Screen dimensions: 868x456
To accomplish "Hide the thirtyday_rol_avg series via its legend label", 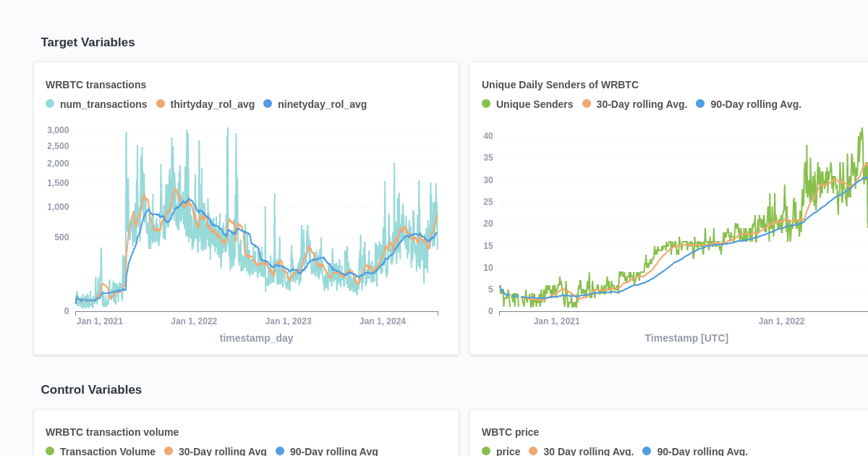I will point(213,104).
